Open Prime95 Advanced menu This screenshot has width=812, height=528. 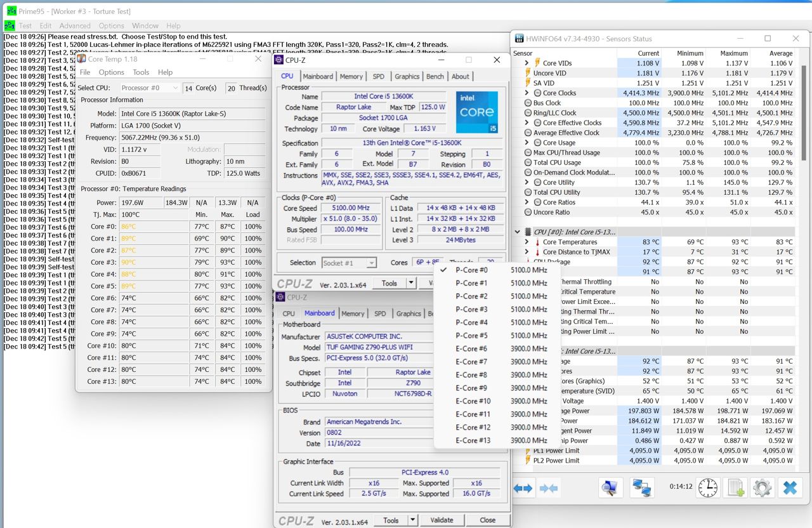(x=75, y=25)
